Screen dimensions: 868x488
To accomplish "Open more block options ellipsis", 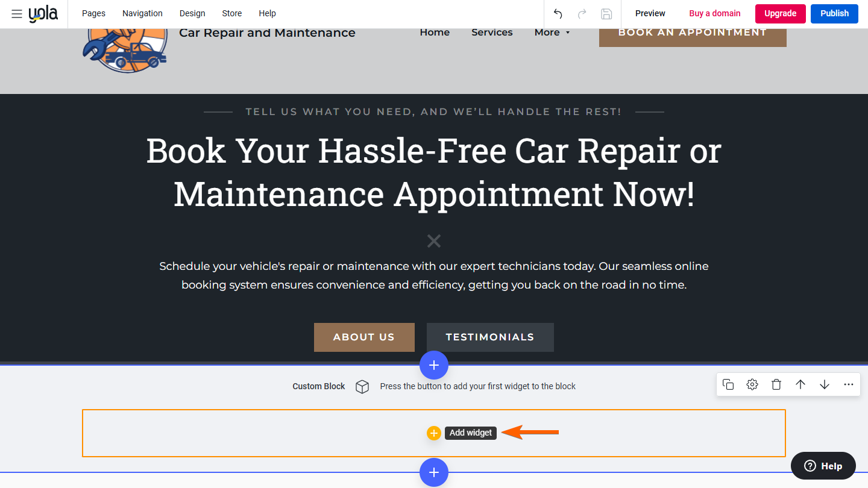I will click(849, 384).
